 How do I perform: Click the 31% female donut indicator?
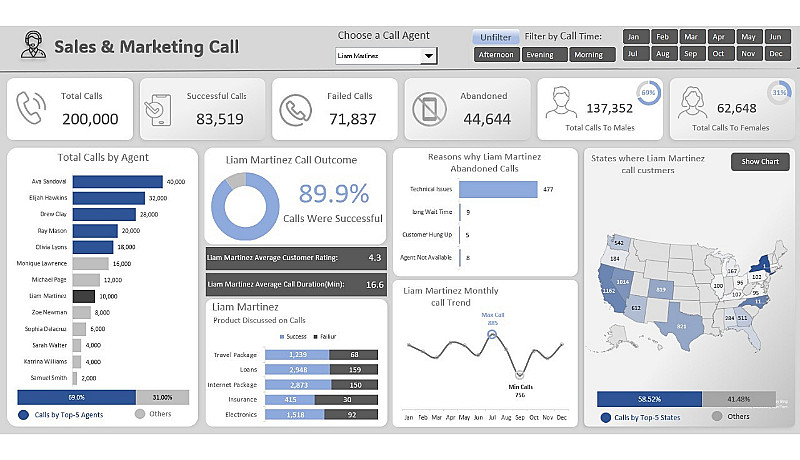[779, 93]
